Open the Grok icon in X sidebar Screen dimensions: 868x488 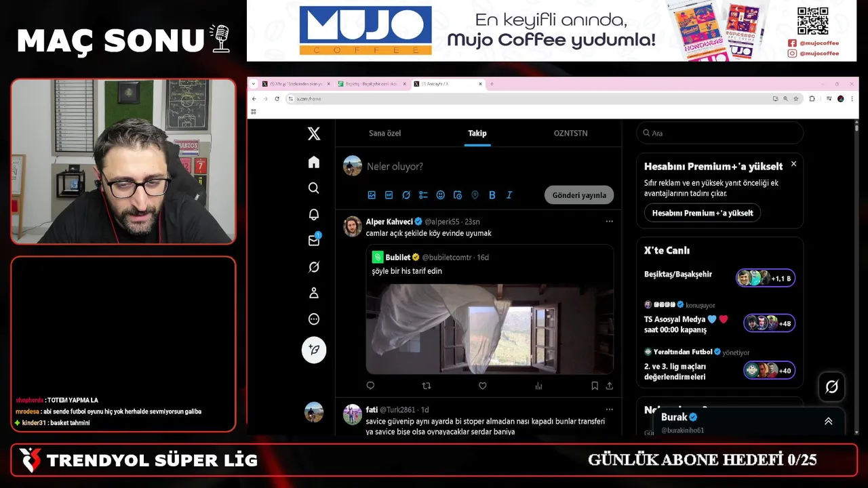pos(314,267)
